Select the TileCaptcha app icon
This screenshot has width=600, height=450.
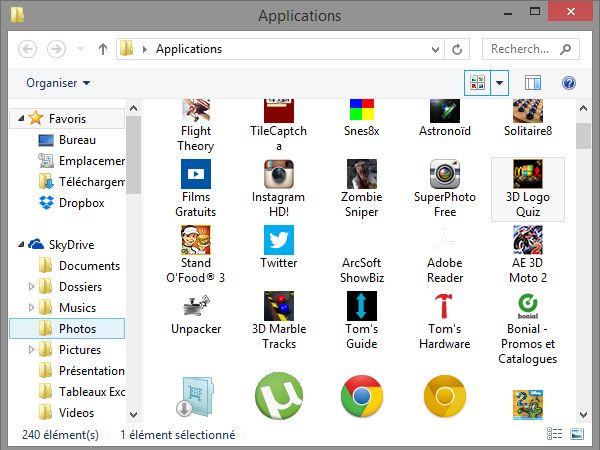coord(279,111)
